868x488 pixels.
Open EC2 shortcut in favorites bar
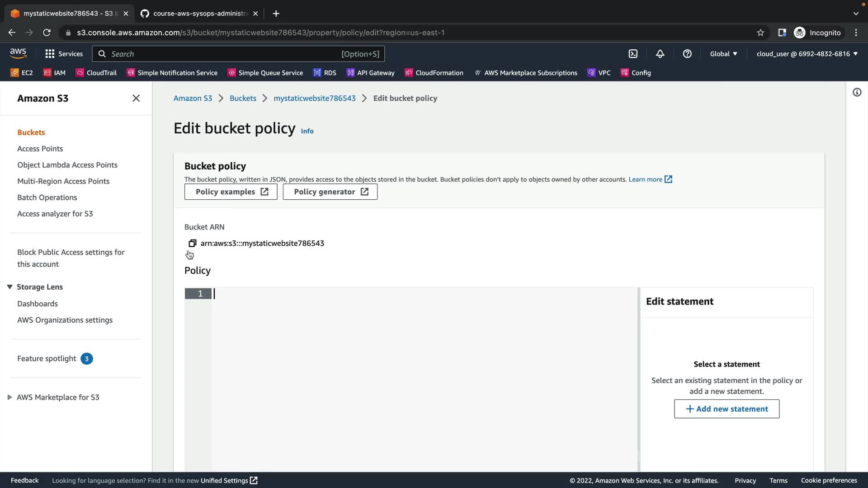[22, 73]
